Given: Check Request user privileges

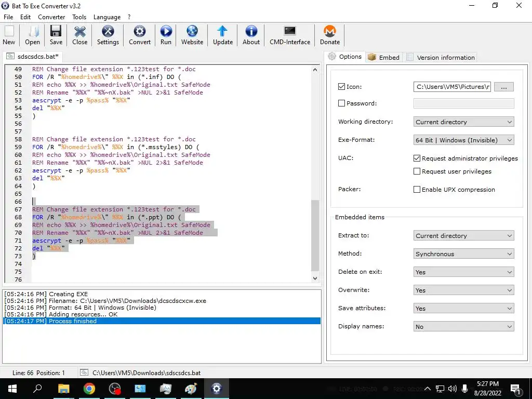Looking at the screenshot, I should click(417, 171).
